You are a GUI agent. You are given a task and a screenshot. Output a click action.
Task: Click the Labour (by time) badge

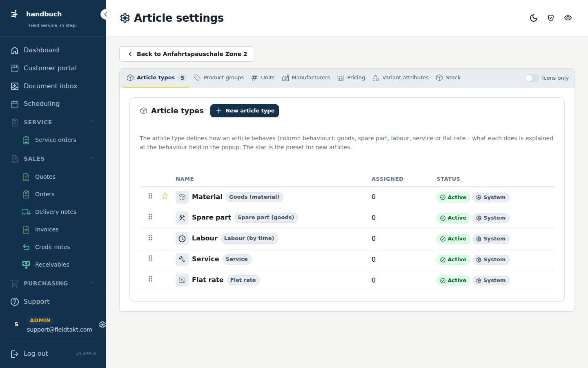249,238
